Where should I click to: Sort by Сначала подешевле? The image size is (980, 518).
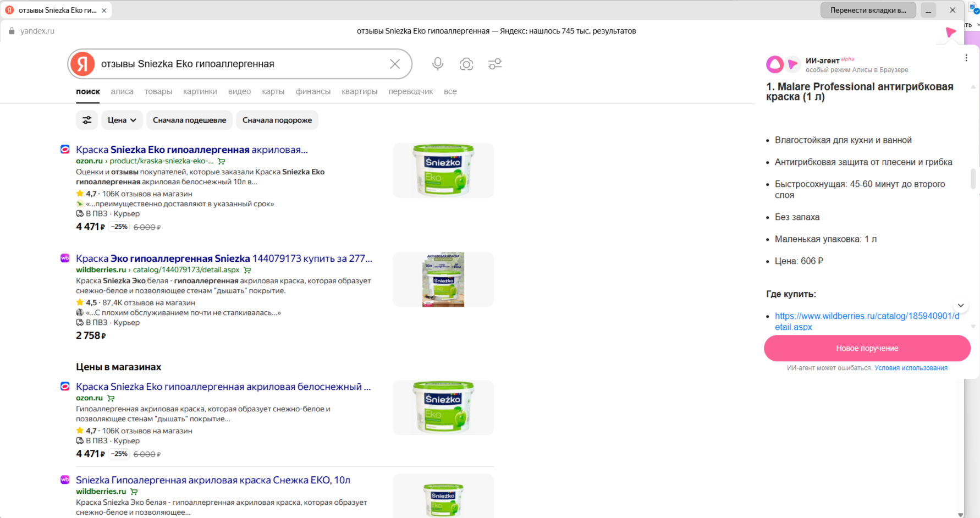189,120
